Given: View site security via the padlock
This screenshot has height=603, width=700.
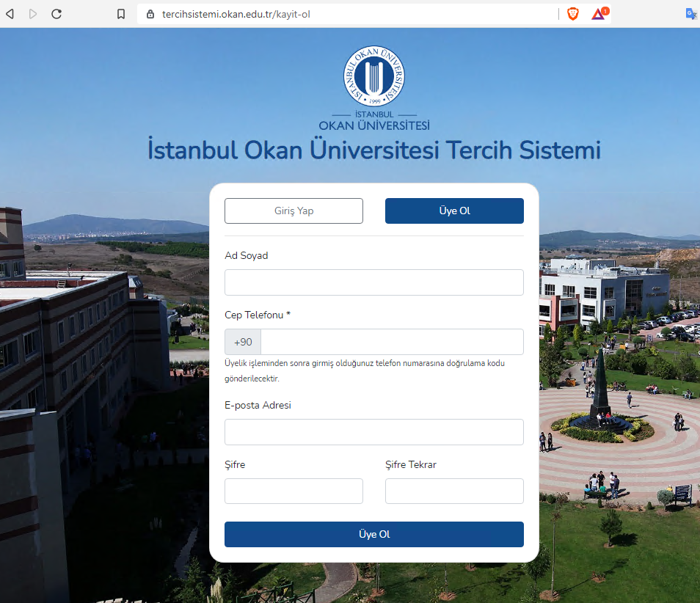Looking at the screenshot, I should pos(149,13).
